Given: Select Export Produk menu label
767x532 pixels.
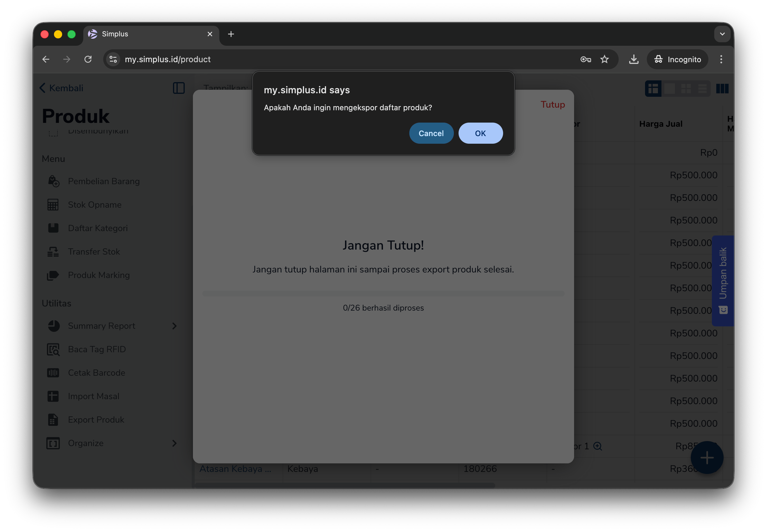Looking at the screenshot, I should point(96,420).
